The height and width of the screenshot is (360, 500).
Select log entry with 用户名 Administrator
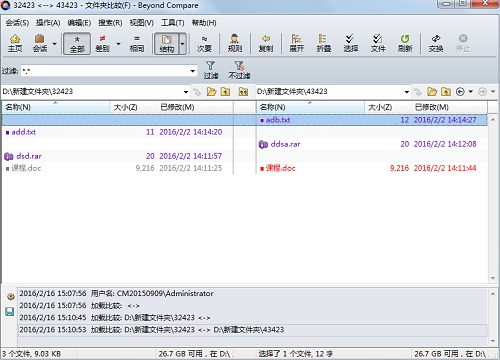click(x=252, y=293)
